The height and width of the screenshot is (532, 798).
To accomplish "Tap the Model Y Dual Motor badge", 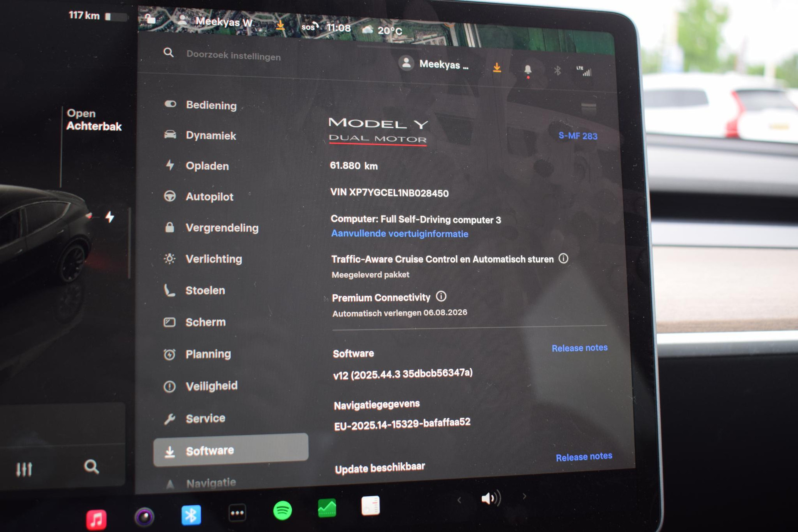I will tap(378, 131).
